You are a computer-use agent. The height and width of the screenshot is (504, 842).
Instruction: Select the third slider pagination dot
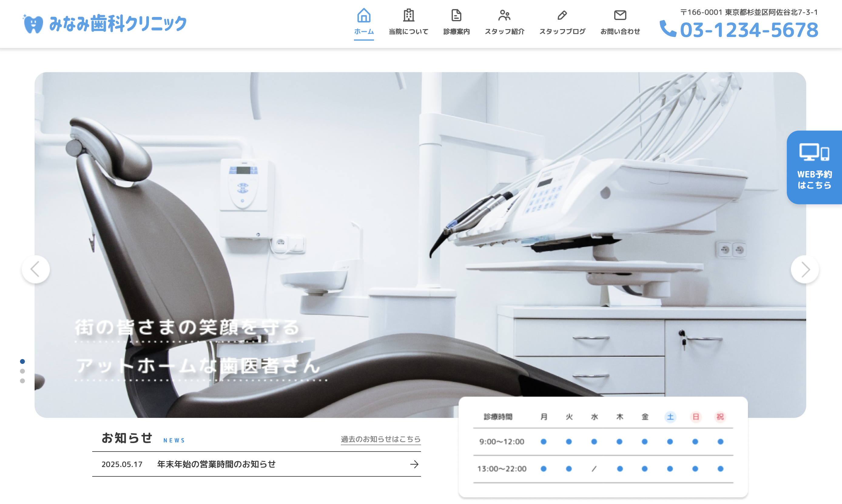[x=22, y=381]
